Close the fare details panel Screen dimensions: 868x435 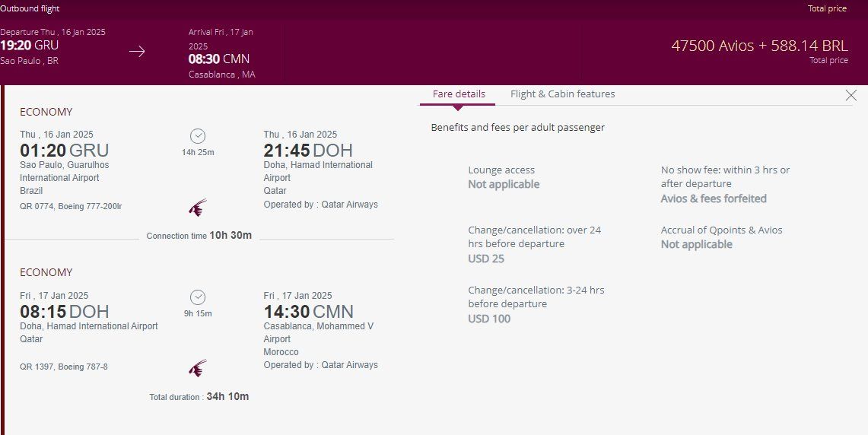pyautogui.click(x=851, y=95)
